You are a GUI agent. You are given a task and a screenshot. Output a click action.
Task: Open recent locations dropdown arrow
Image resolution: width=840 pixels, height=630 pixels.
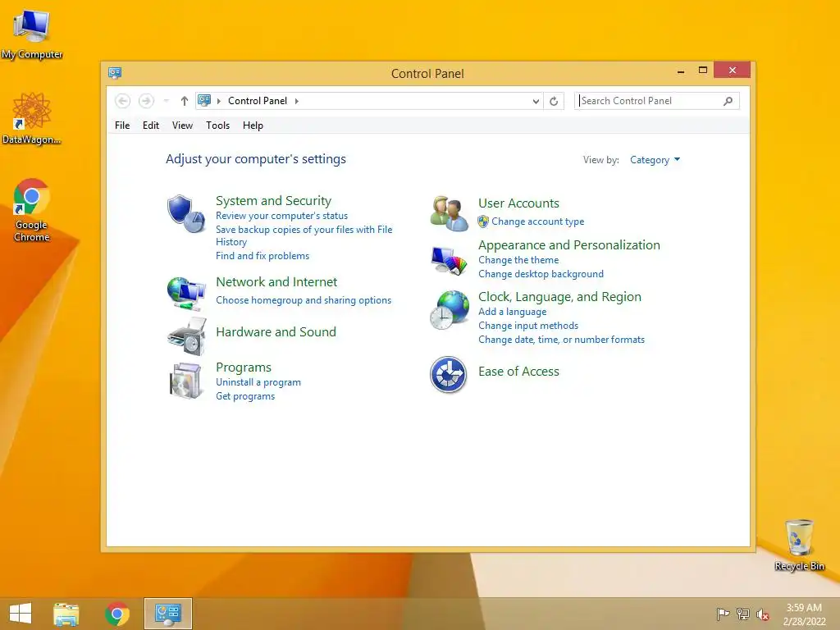166,101
